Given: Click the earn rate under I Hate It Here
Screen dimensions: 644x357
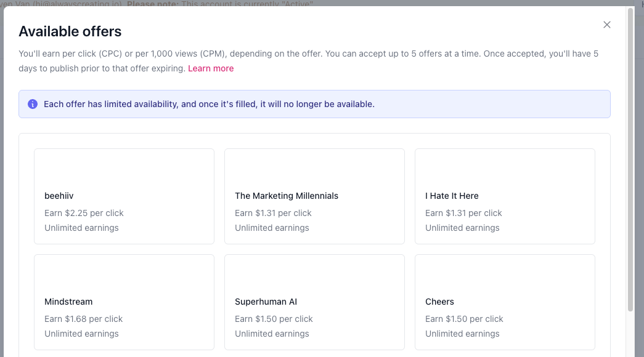Looking at the screenshot, I should [x=463, y=213].
